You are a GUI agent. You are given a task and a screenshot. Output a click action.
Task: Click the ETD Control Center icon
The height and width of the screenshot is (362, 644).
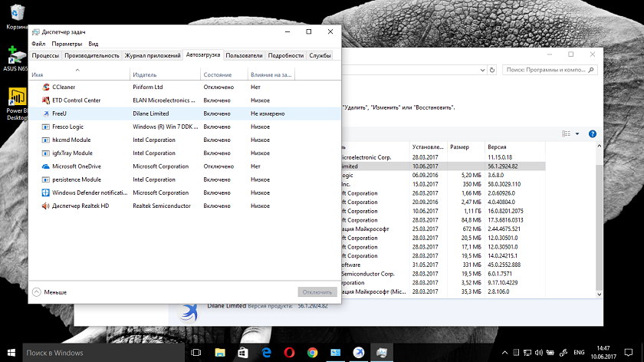[45, 100]
